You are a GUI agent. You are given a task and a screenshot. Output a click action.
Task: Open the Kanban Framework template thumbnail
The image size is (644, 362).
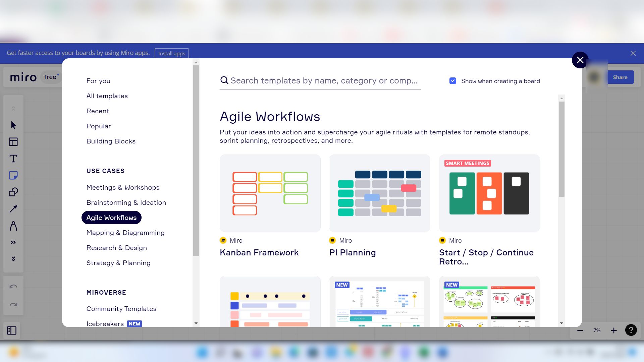(270, 193)
